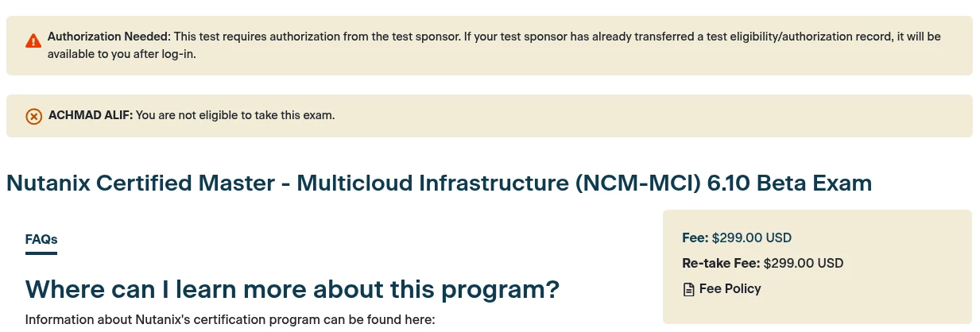Click the document icon beside Fee Policy

(688, 289)
